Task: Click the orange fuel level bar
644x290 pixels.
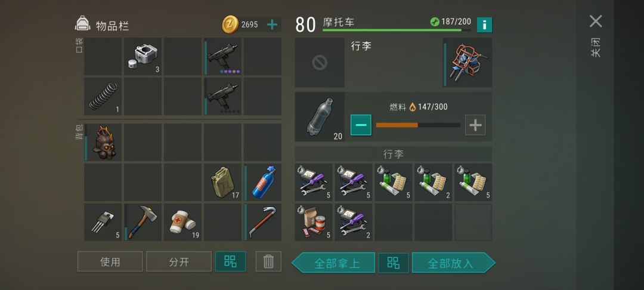Action: point(418,125)
